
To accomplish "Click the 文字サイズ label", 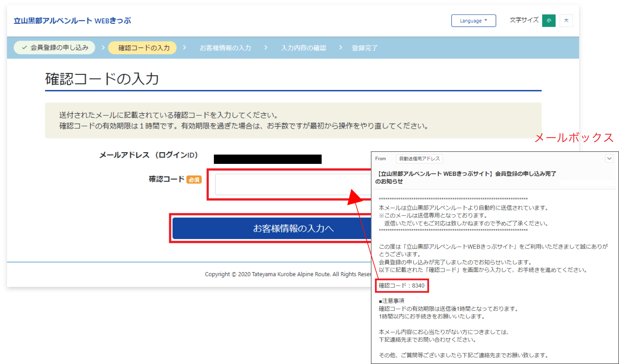I will pos(524,20).
